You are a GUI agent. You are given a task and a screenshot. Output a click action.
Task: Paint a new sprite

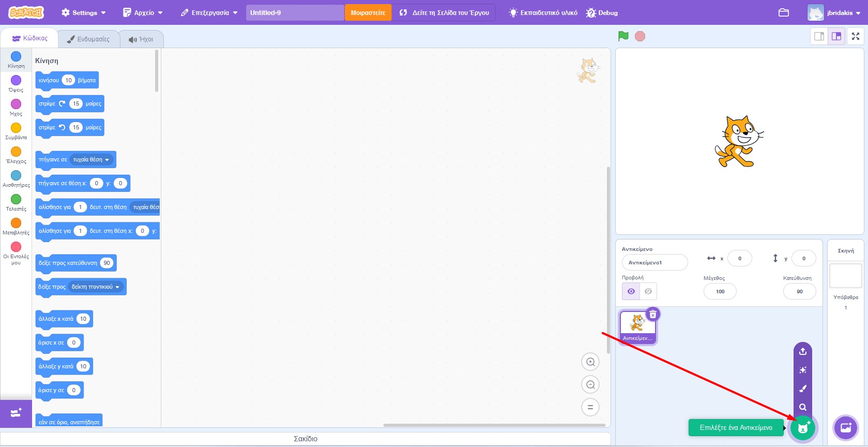[x=803, y=389]
